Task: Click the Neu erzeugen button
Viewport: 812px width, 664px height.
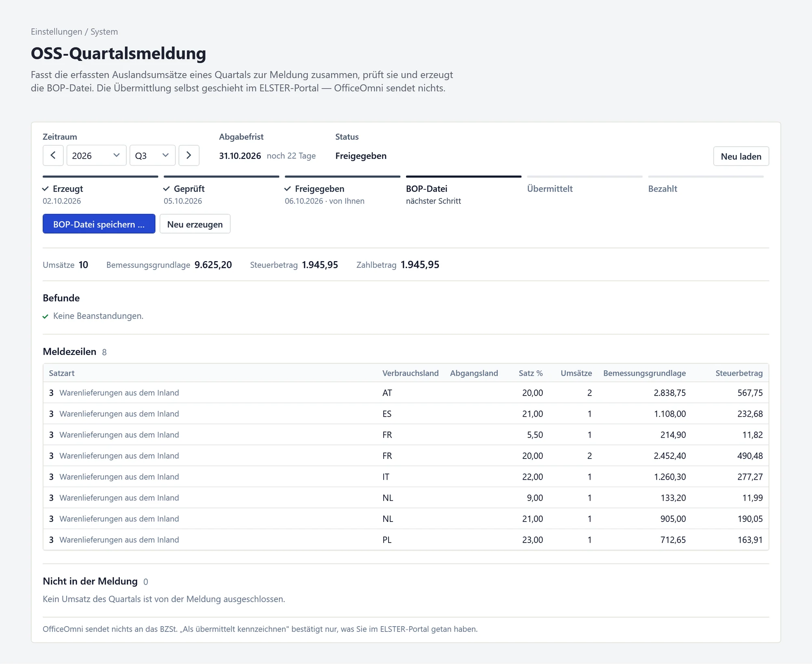Action: pyautogui.click(x=195, y=224)
